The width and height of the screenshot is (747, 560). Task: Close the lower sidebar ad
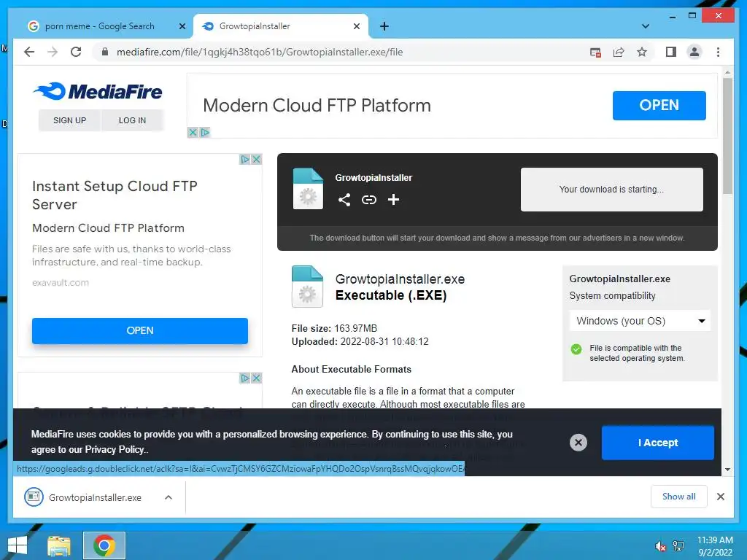[x=256, y=378]
